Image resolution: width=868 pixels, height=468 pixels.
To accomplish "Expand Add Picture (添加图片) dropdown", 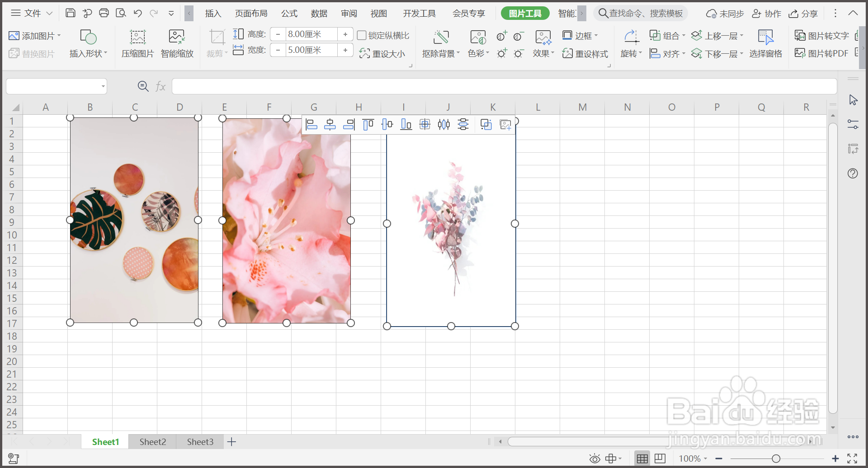I will [59, 36].
